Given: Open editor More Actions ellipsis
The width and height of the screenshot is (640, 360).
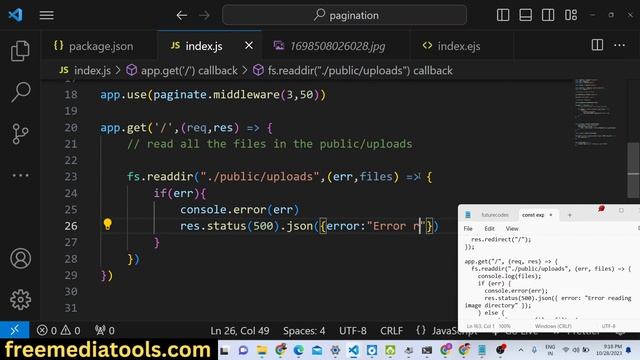Looking at the screenshot, I should (x=620, y=45).
